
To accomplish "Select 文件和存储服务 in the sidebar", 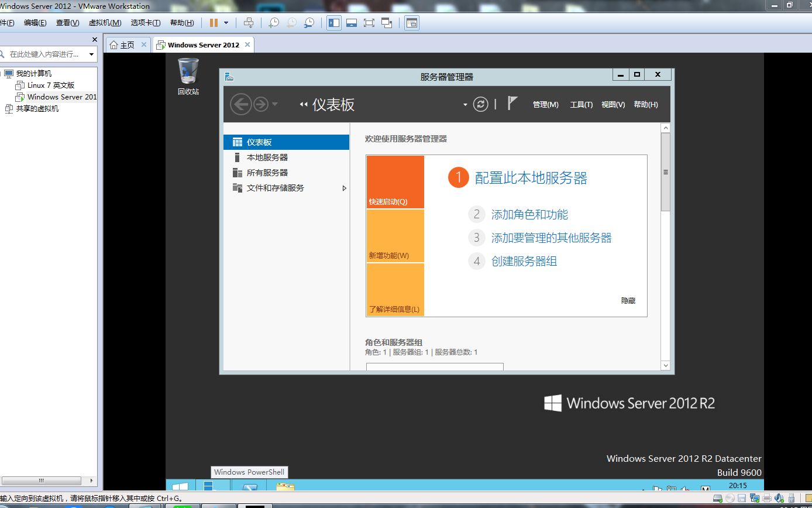I will point(286,188).
